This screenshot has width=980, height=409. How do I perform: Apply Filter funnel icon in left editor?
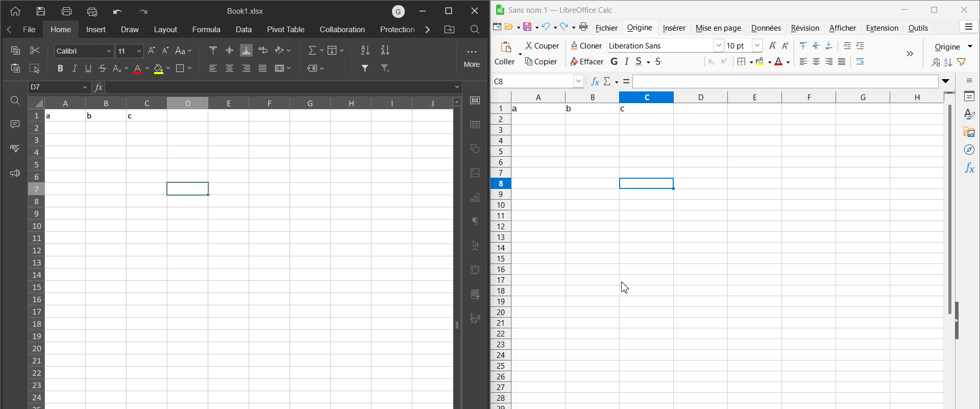click(x=365, y=68)
